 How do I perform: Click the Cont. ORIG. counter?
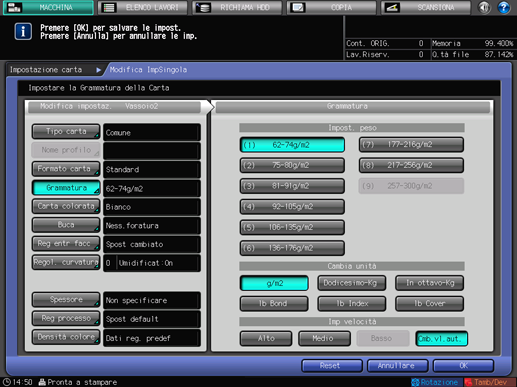click(386, 43)
